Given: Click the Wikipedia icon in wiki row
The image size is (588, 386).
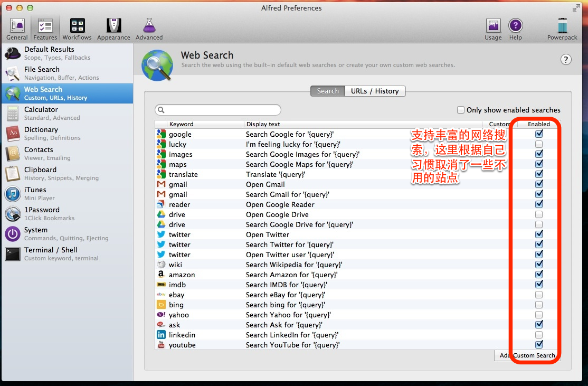Looking at the screenshot, I should (161, 265).
